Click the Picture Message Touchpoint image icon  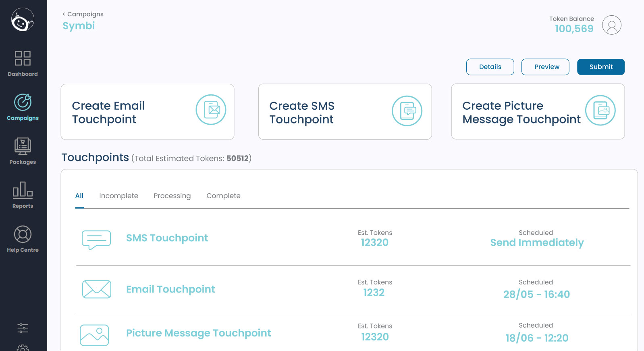pos(95,335)
